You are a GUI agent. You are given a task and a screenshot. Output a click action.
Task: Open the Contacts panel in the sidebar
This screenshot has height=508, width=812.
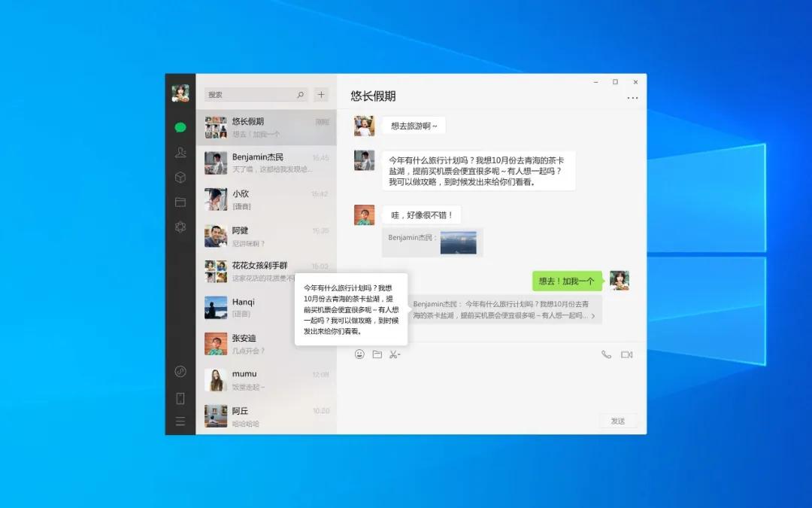(x=180, y=153)
